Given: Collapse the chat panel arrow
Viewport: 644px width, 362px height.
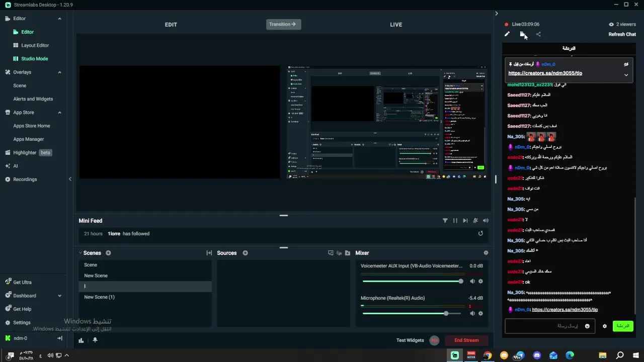Looking at the screenshot, I should tap(497, 14).
